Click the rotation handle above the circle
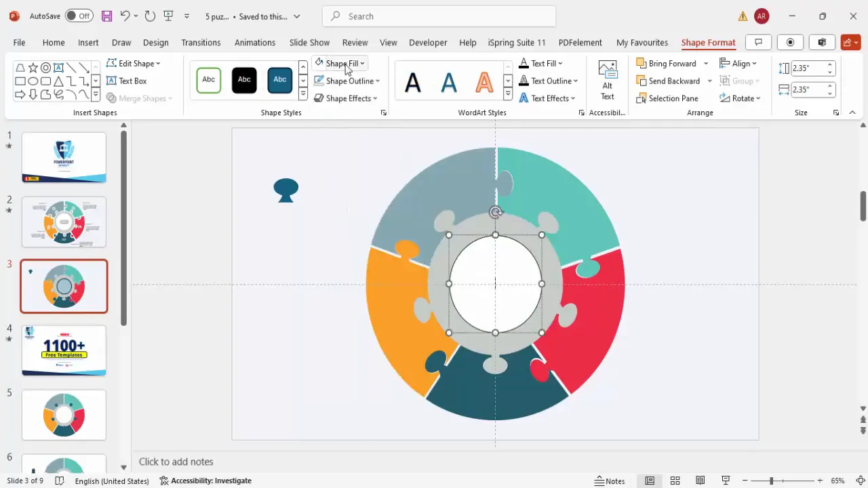Screen dimensions: 868x488 [496, 212]
